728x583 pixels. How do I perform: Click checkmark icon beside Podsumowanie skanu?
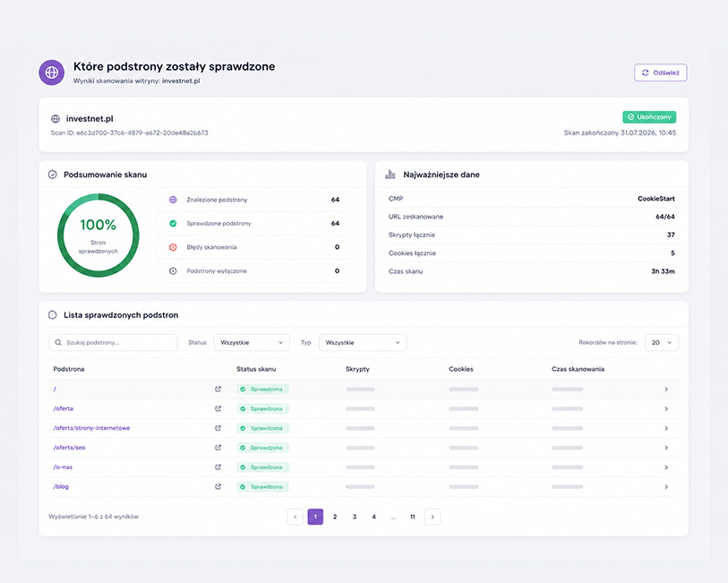(53, 175)
